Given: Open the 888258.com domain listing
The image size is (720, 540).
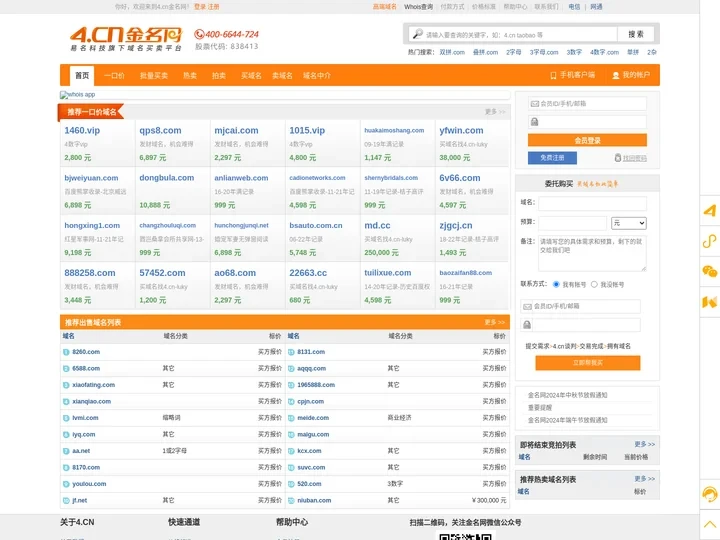Looking at the screenshot, I should point(90,273).
